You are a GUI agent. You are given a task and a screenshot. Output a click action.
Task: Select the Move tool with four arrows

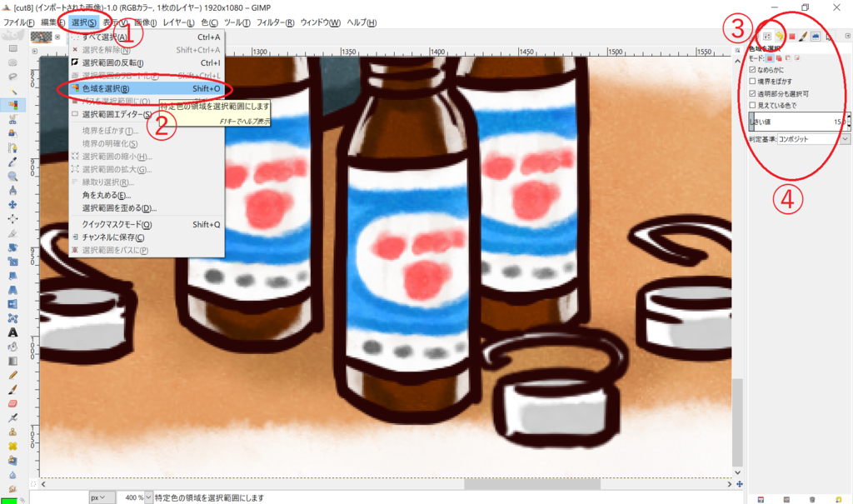[x=12, y=205]
